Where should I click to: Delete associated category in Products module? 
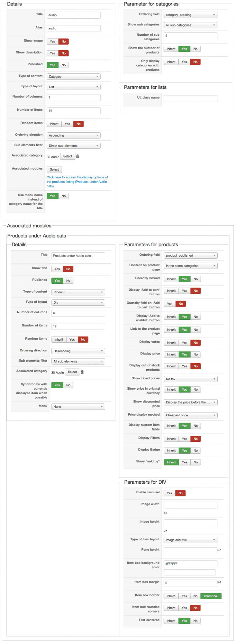(x=82, y=372)
